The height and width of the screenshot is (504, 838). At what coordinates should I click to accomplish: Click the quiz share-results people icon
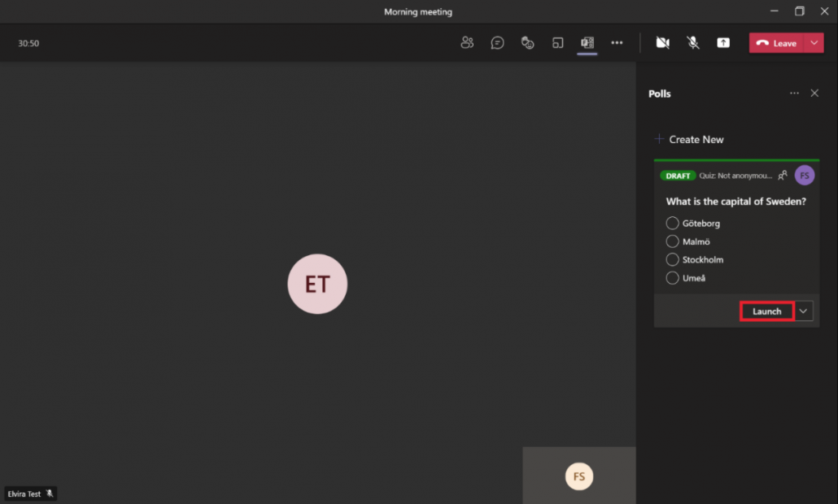(783, 175)
